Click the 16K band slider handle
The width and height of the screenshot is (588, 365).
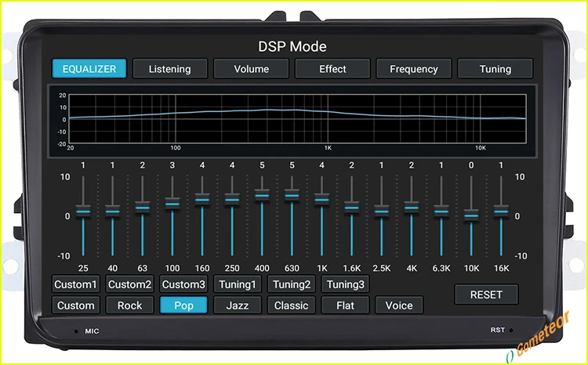[502, 211]
